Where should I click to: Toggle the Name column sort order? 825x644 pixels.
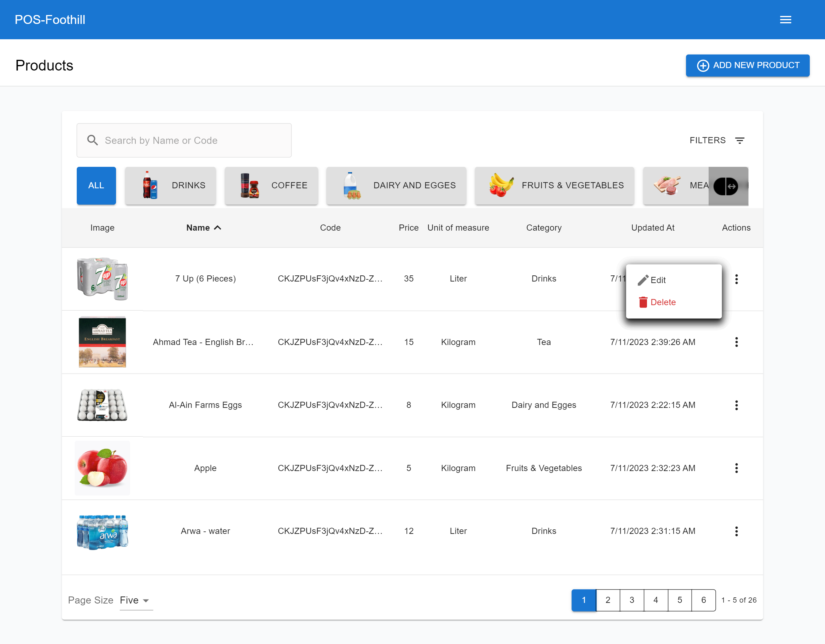pos(203,227)
